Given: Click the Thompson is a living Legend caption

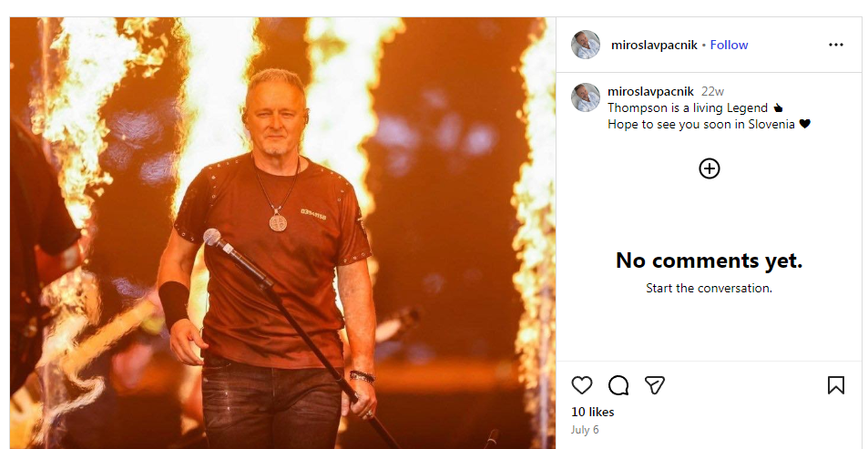Looking at the screenshot, I should point(688,108).
